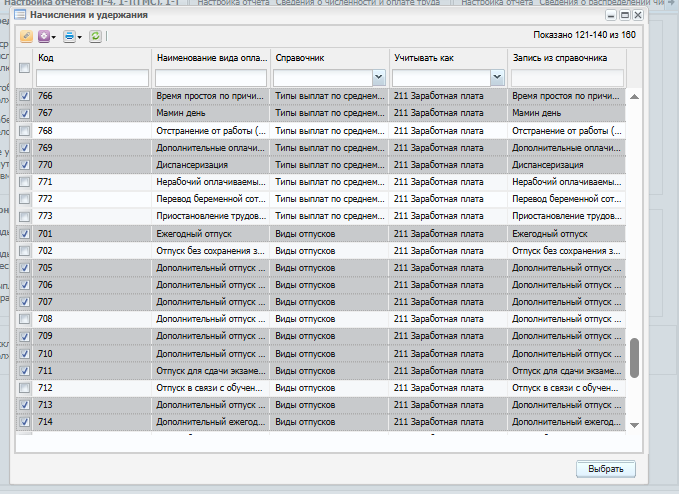Image resolution: width=679 pixels, height=494 pixels.
Task: Sort by Наименование вида опла... column header
Action: click(211, 58)
